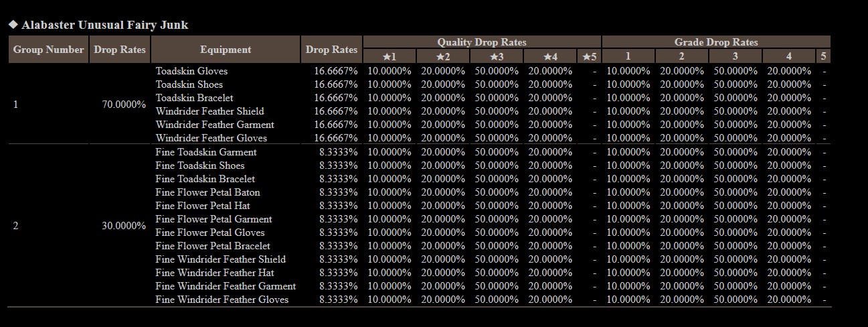Click the Equipment column header
Screen dimensions: 868x327
tap(226, 50)
